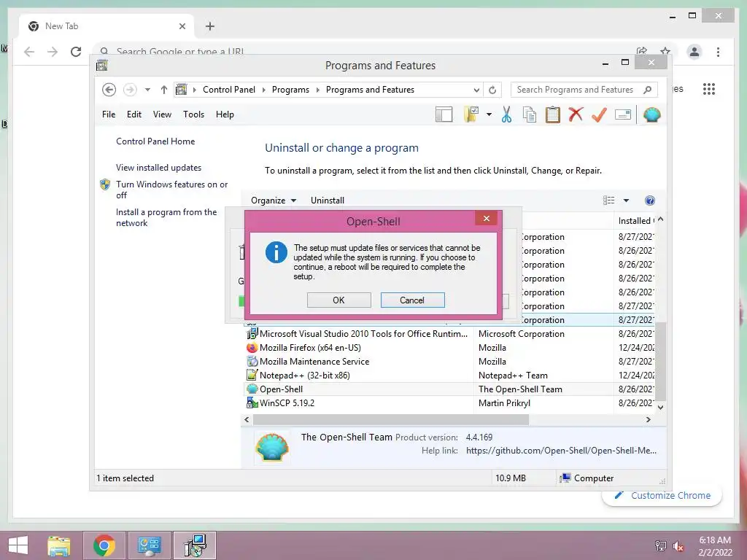Go to Control Panel Home
Screen dimensions: 747x560
pos(155,141)
